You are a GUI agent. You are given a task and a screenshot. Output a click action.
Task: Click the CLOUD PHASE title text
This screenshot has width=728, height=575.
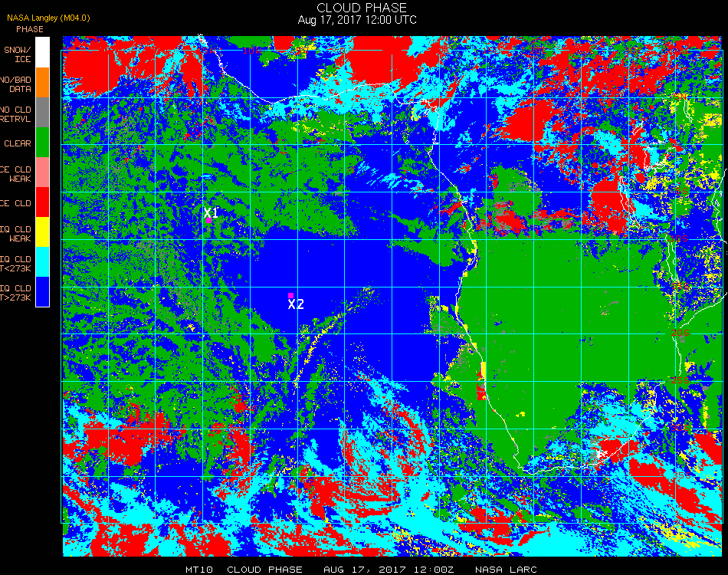[x=361, y=8]
